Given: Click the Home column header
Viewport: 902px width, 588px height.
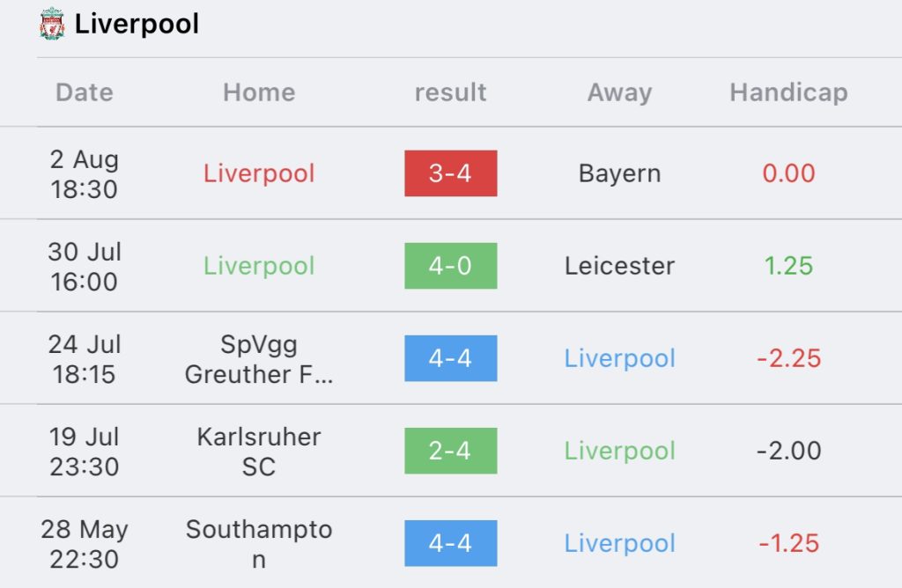Looking at the screenshot, I should [259, 92].
